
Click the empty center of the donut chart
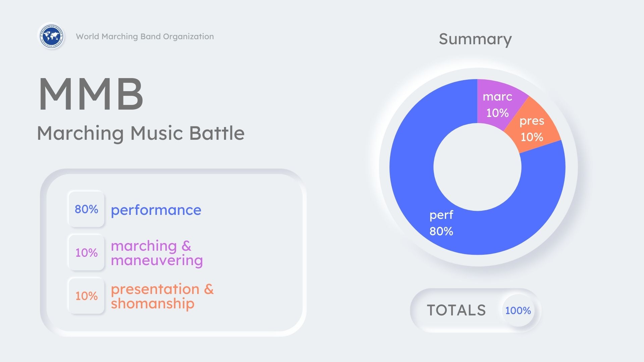(477, 167)
